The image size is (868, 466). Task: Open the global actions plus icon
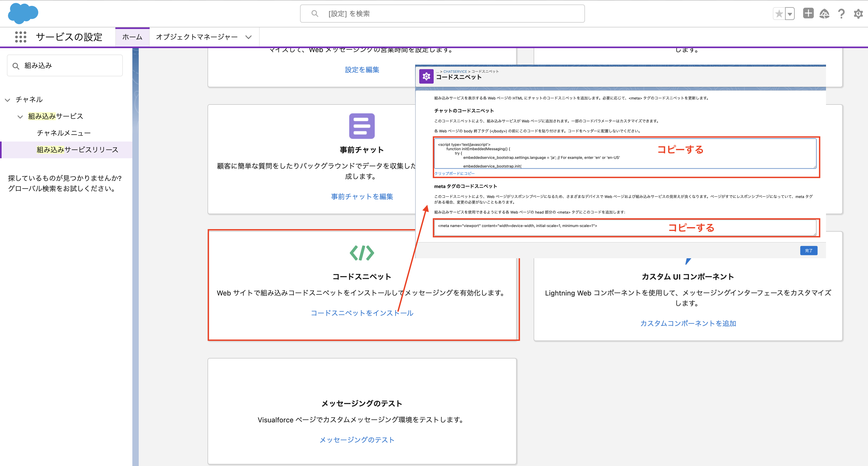tap(808, 14)
